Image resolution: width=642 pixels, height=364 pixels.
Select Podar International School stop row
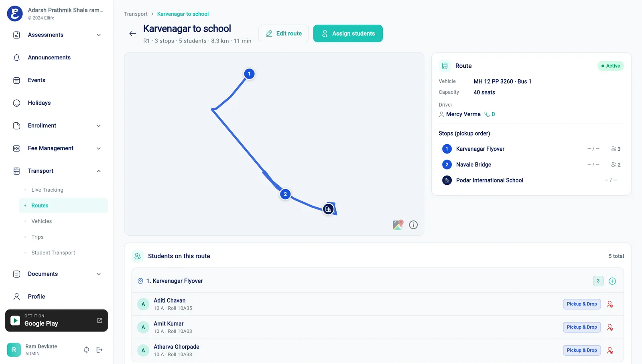pos(531,180)
